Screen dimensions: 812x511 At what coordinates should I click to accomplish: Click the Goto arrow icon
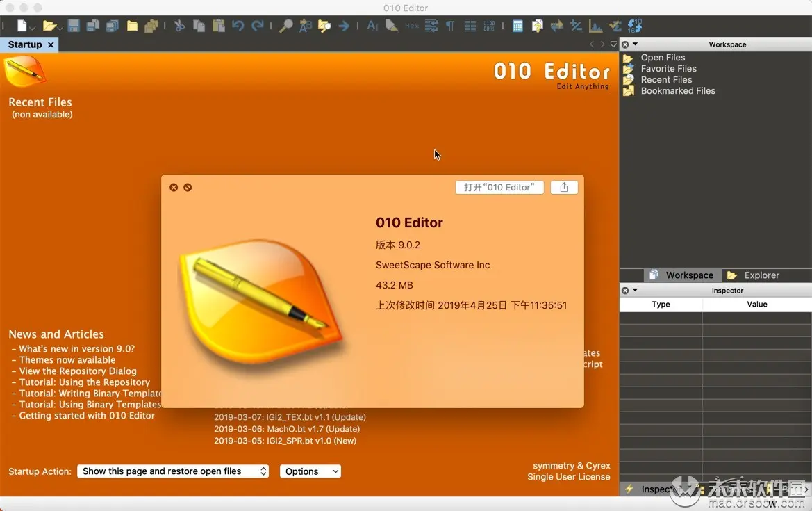[x=344, y=26]
